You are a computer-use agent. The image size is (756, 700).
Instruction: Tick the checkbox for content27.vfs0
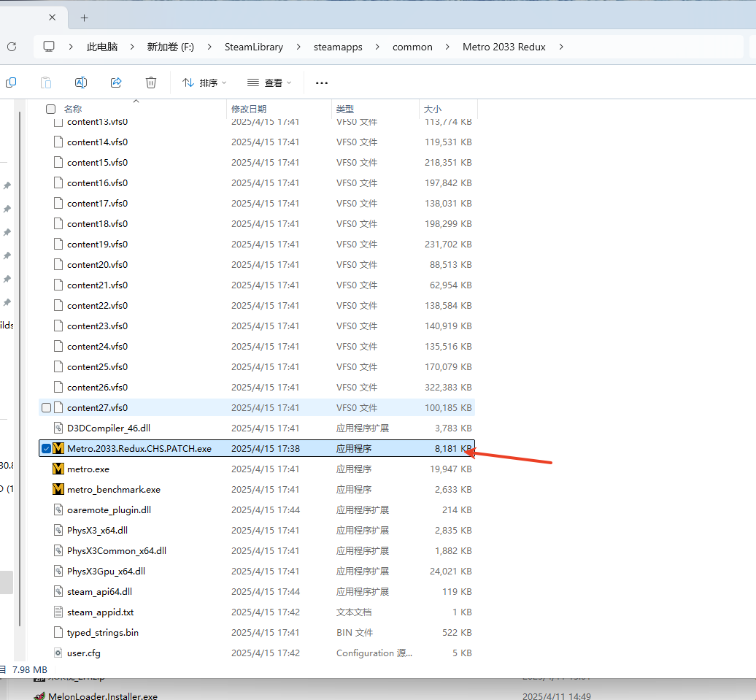click(46, 407)
